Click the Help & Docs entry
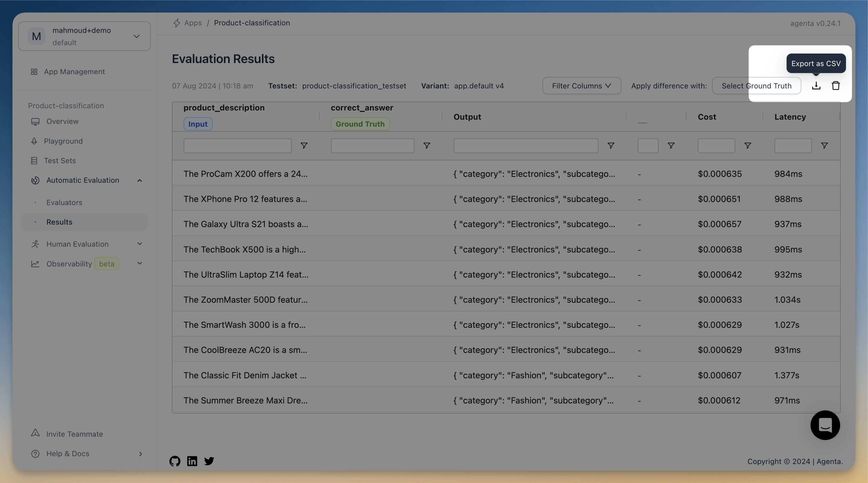This screenshot has width=868, height=483. pyautogui.click(x=68, y=454)
